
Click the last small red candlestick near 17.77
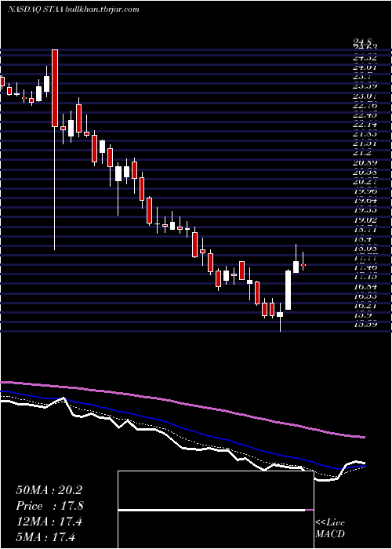point(303,265)
